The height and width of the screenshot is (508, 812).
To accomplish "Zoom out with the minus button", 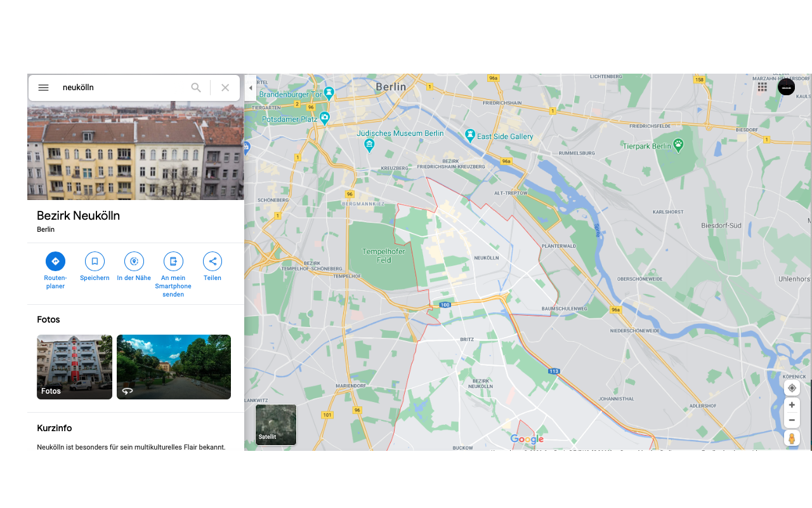I will [792, 420].
